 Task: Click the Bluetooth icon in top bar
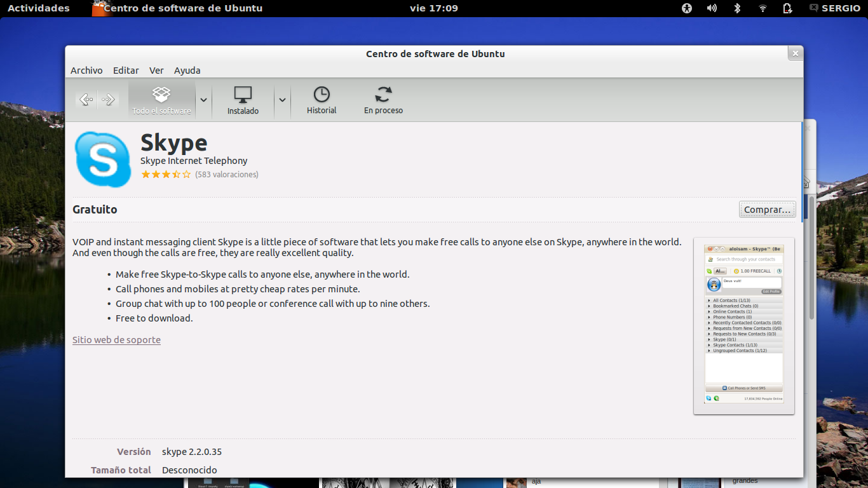[737, 8]
